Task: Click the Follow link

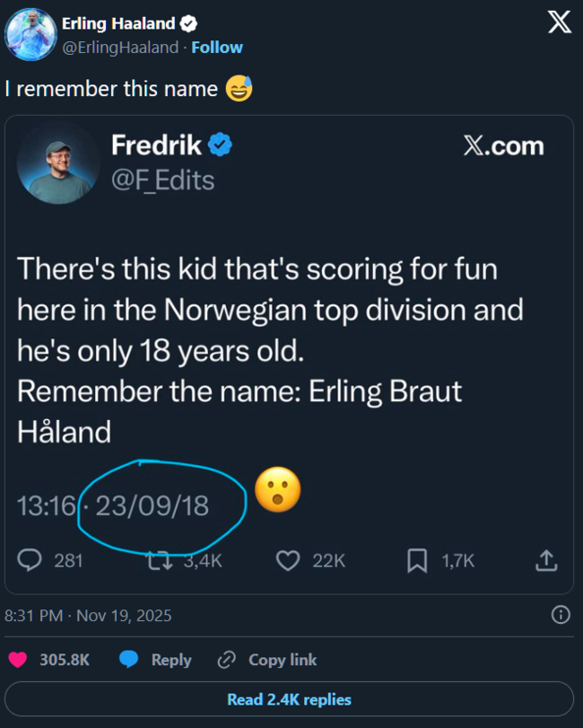Action: click(217, 47)
